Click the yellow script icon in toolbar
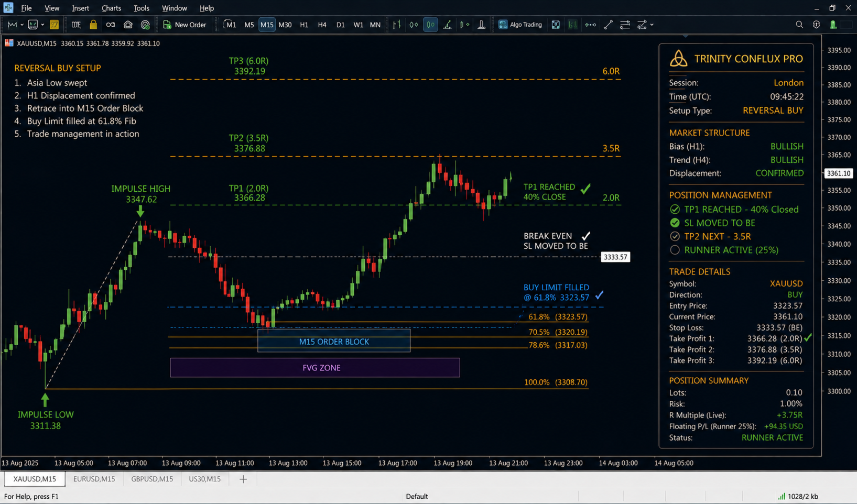 [x=54, y=25]
